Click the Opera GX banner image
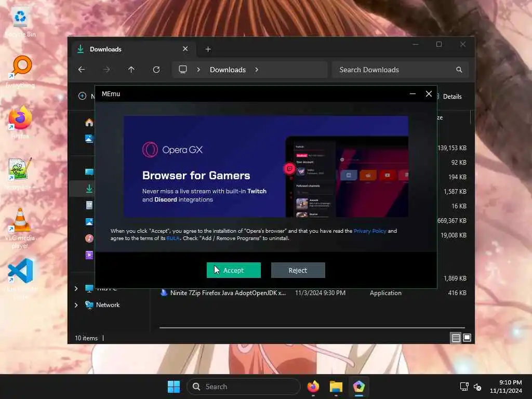The image size is (532, 399). 265,166
